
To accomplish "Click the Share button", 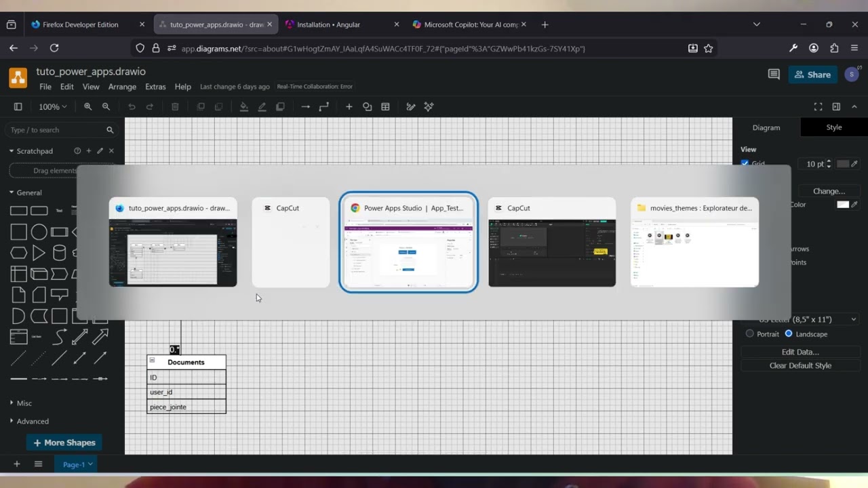I will (812, 75).
